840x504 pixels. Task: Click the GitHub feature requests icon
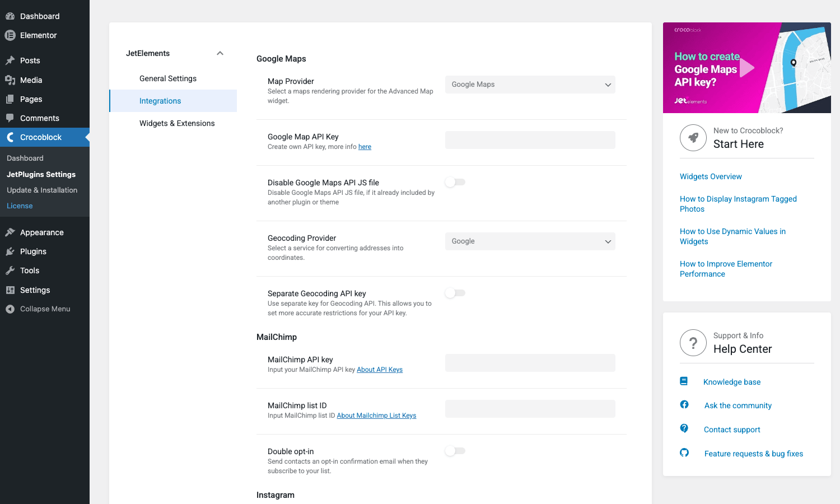tap(684, 452)
